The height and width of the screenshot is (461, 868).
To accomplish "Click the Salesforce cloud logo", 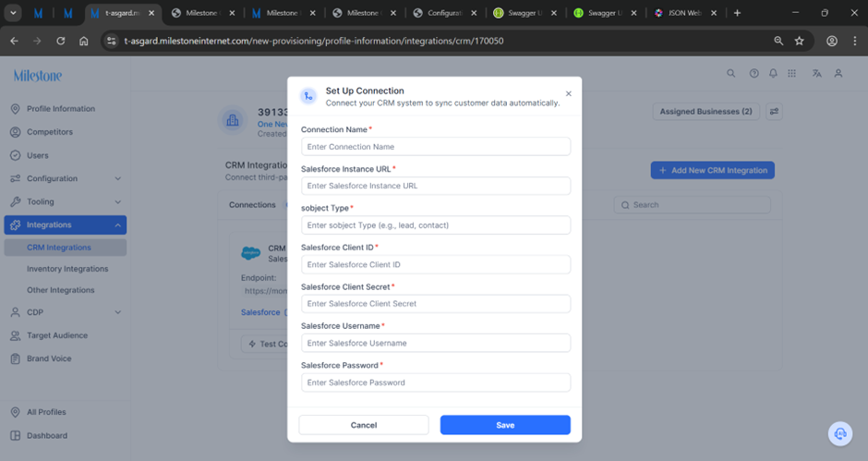I will pos(251,253).
